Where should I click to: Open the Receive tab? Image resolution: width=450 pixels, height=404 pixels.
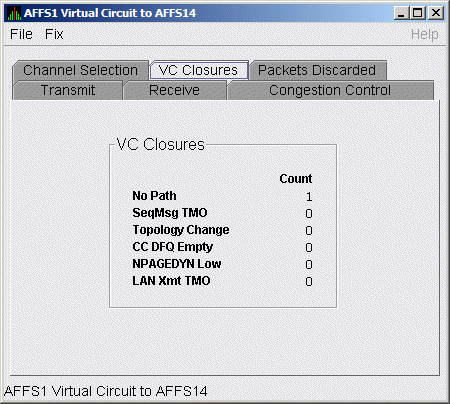pyautogui.click(x=174, y=90)
